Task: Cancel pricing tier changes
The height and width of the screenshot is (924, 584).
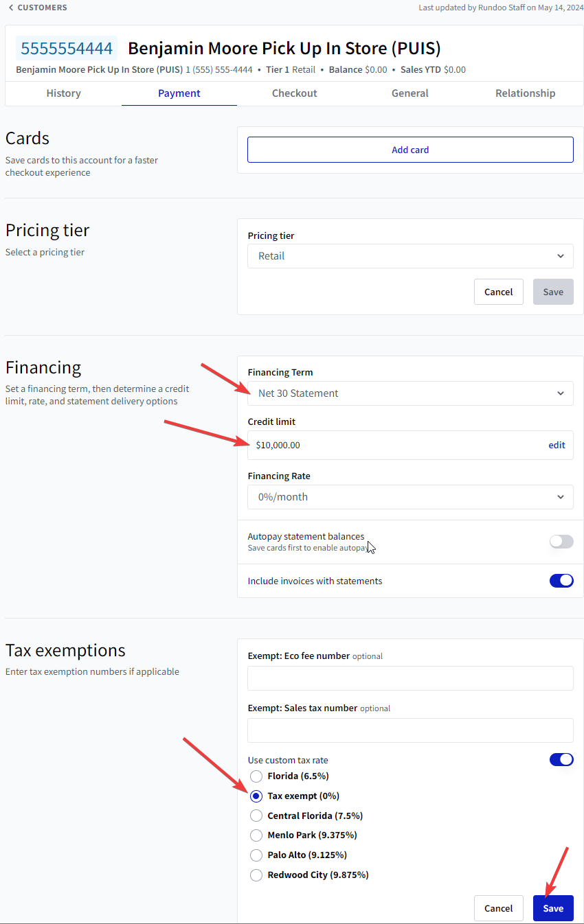Action: pyautogui.click(x=499, y=292)
